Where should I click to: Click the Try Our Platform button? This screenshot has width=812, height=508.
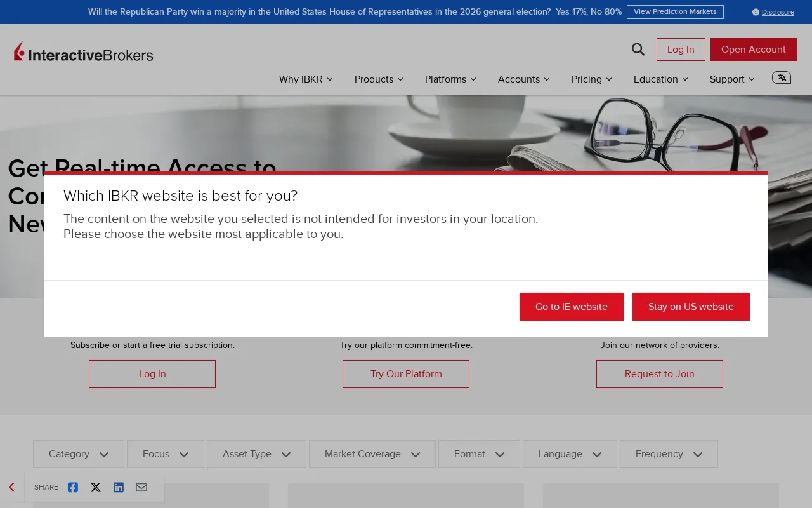(x=406, y=374)
